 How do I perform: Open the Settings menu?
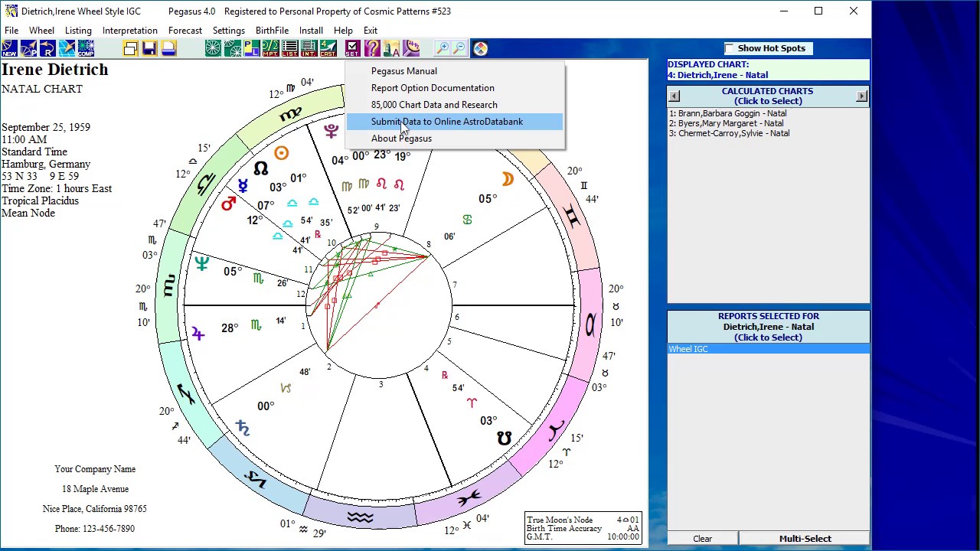[229, 31]
